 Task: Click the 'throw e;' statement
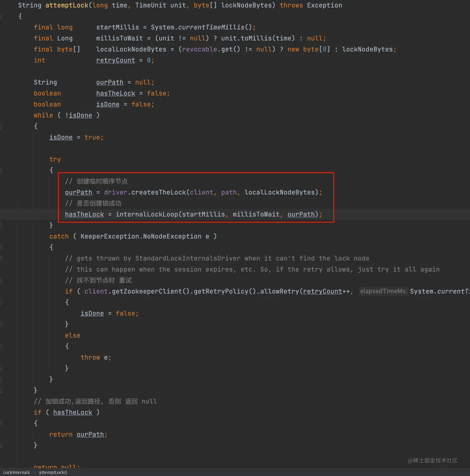click(96, 358)
